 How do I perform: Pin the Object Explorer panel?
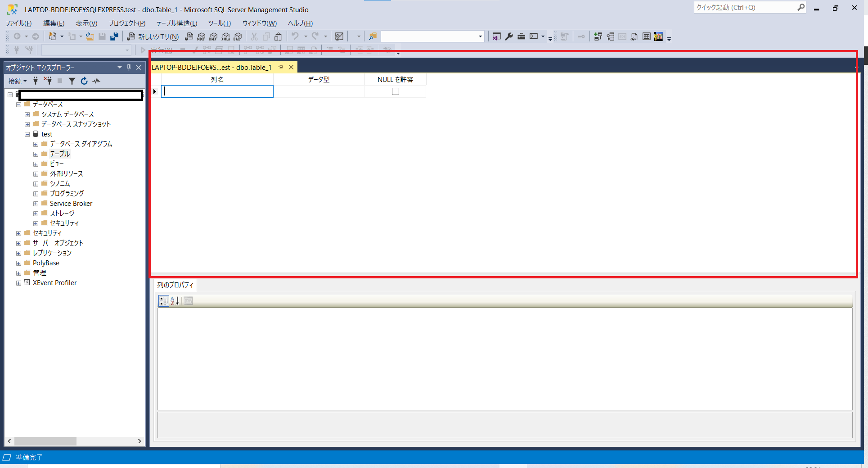tap(129, 68)
